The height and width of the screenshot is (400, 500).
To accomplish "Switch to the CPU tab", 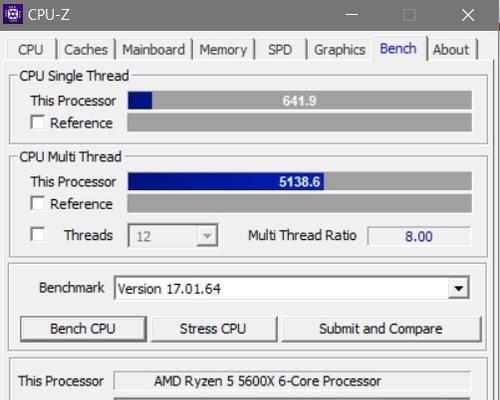I will pyautogui.click(x=31, y=50).
